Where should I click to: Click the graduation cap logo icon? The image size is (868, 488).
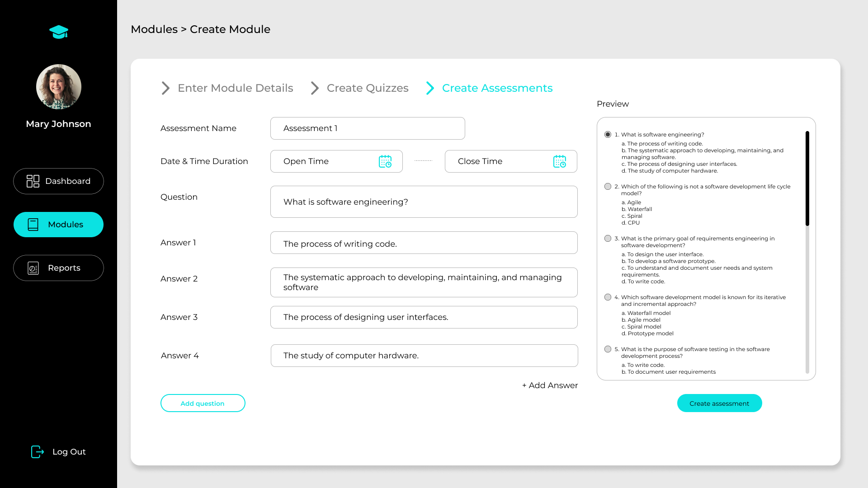click(59, 32)
